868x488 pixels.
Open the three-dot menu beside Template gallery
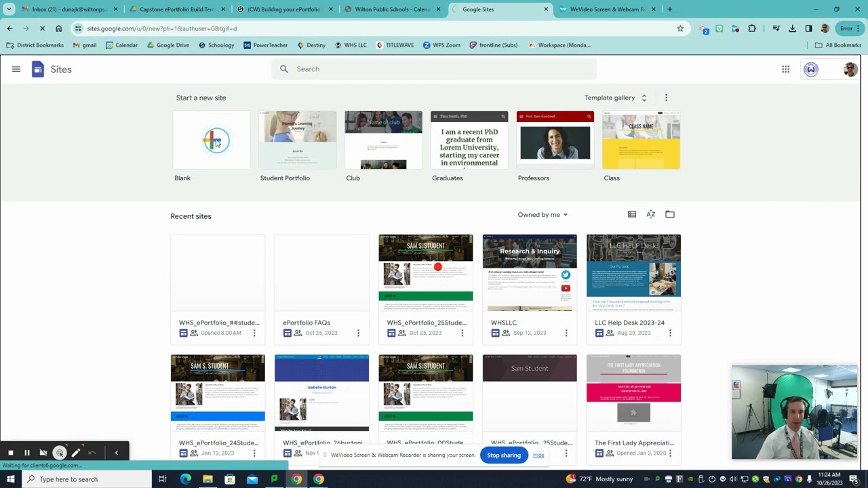coord(666,98)
